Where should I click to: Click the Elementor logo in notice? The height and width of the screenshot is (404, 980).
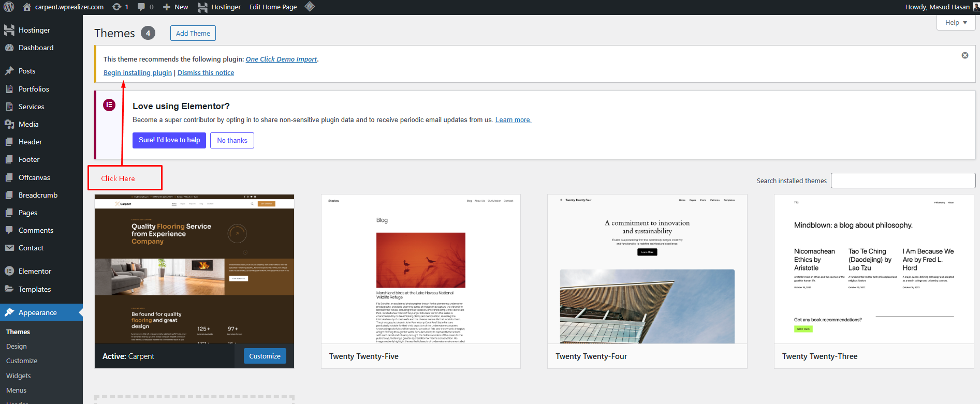tap(109, 105)
